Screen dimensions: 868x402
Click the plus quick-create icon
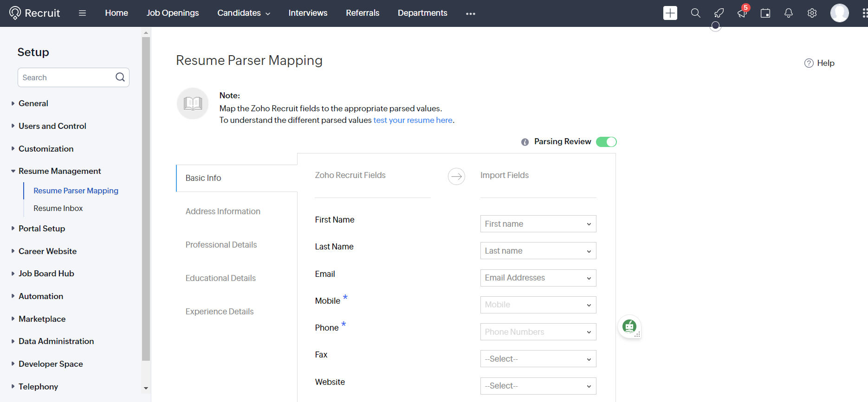670,13
